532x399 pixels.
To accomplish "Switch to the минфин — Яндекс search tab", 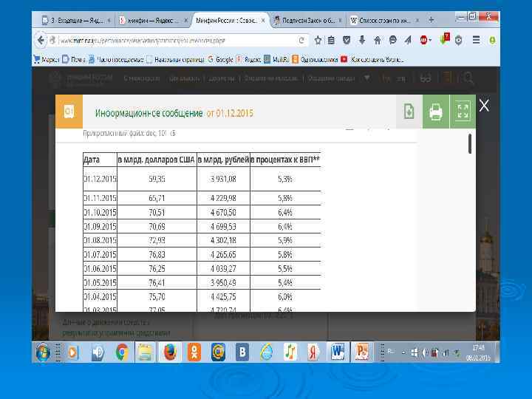I will click(x=152, y=21).
